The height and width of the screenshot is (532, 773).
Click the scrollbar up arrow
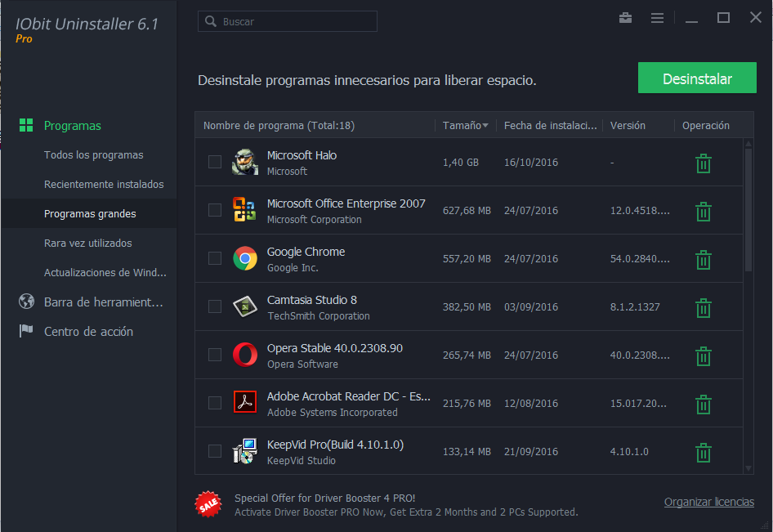[x=748, y=144]
